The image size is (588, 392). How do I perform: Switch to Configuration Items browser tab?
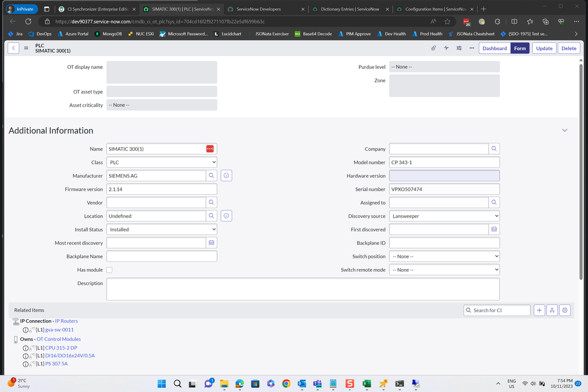(435, 9)
